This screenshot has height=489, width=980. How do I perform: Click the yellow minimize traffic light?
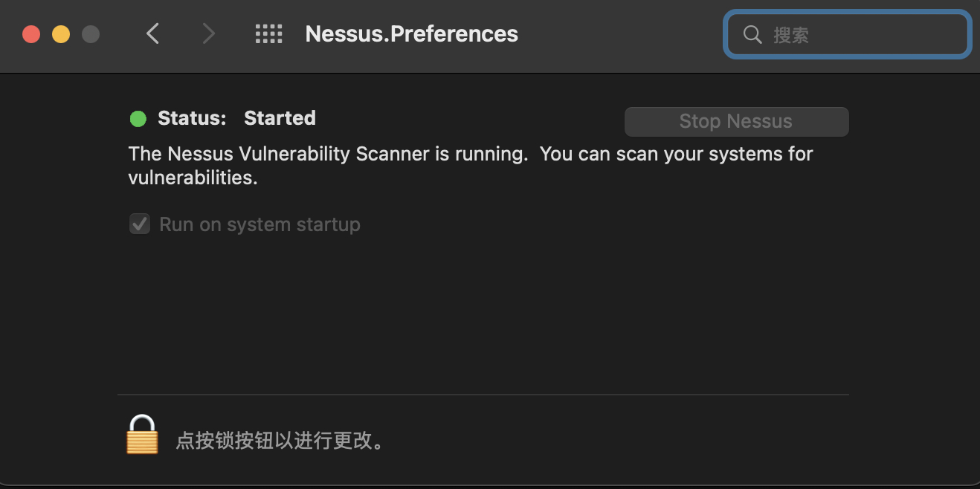61,33
